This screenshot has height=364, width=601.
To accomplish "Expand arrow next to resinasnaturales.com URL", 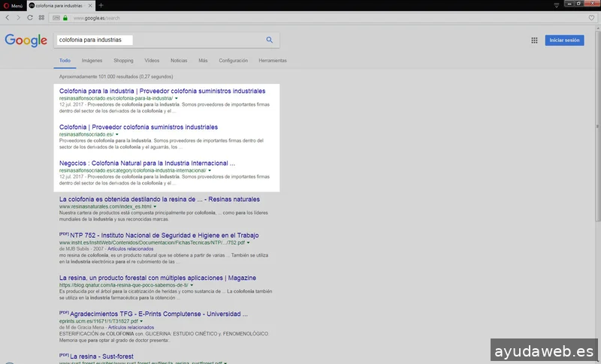I will pyautogui.click(x=155, y=206).
